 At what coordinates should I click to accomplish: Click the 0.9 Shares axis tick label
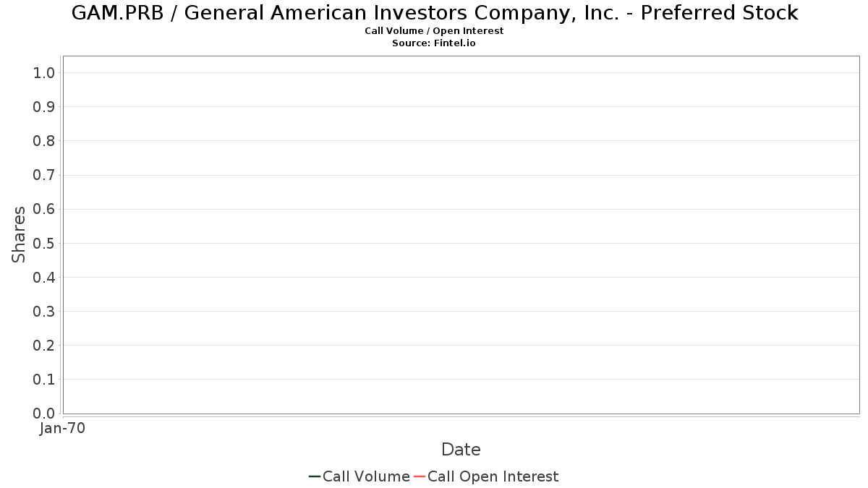click(x=44, y=106)
